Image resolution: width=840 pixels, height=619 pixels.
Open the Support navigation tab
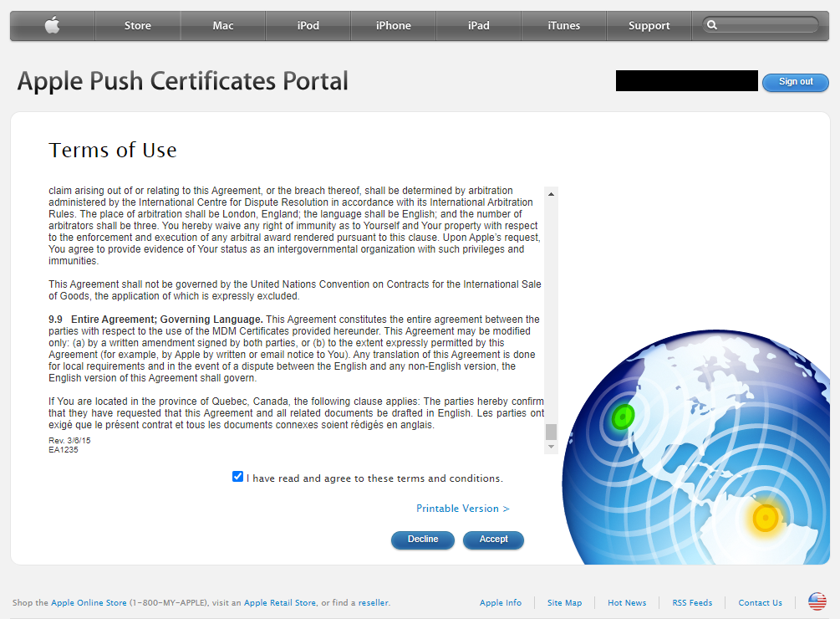coord(649,26)
